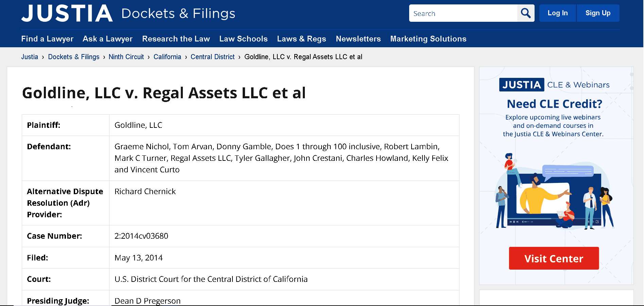Open Marketing Solutions menu
Screen dimensions: 644x306
click(x=428, y=39)
